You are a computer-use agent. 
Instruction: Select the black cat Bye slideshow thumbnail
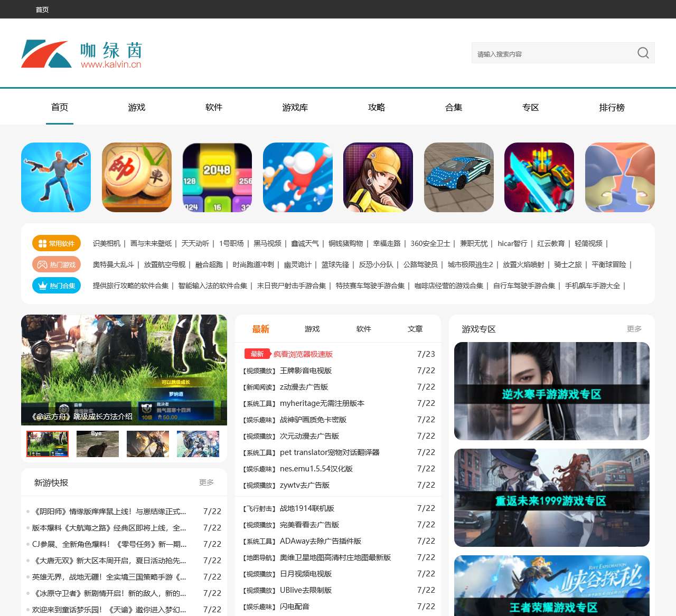[x=98, y=444]
